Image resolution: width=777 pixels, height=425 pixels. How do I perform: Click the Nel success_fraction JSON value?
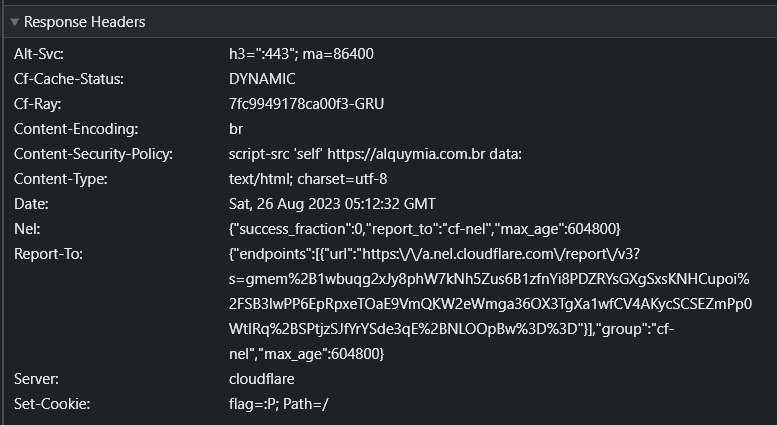[x=425, y=229]
